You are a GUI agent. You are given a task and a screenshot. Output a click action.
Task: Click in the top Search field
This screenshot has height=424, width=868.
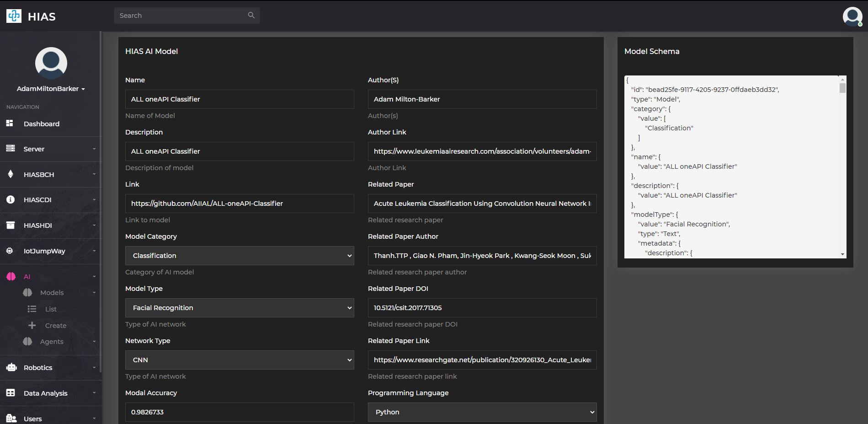point(187,16)
